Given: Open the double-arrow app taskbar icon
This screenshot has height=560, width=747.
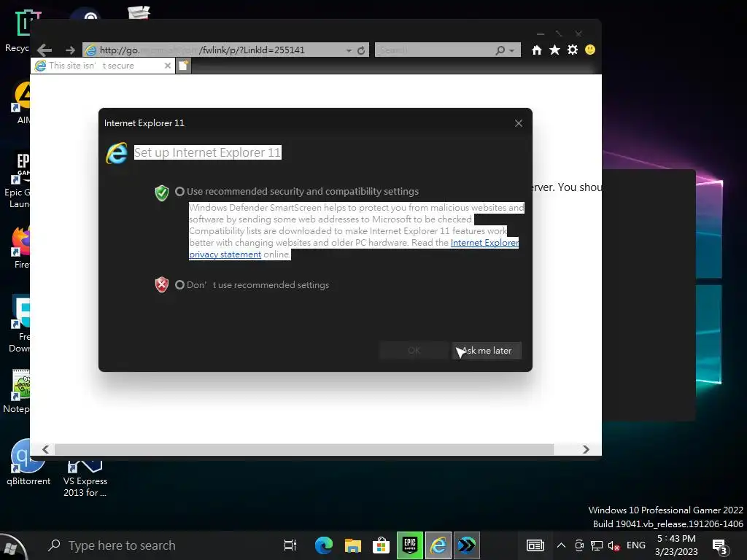Looking at the screenshot, I should [x=467, y=545].
